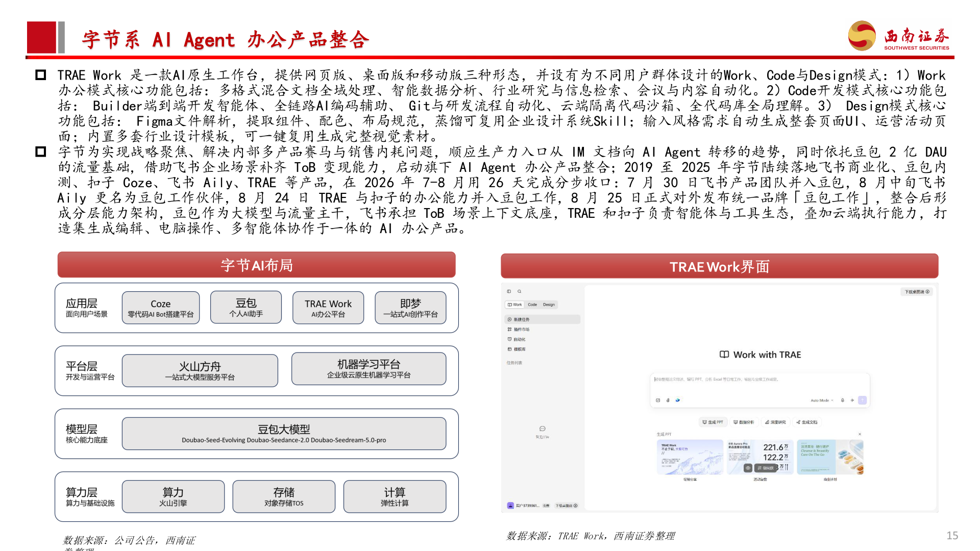Open the 经验分享 PPT template thumbnail
Image resolution: width=980 pixels, height=551 pixels.
click(x=690, y=457)
